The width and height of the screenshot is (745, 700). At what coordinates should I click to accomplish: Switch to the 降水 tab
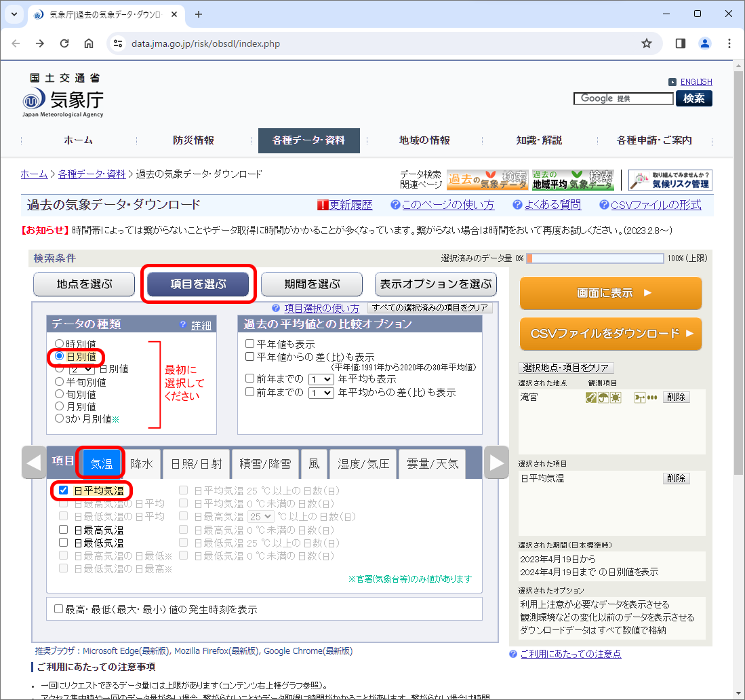tap(142, 464)
